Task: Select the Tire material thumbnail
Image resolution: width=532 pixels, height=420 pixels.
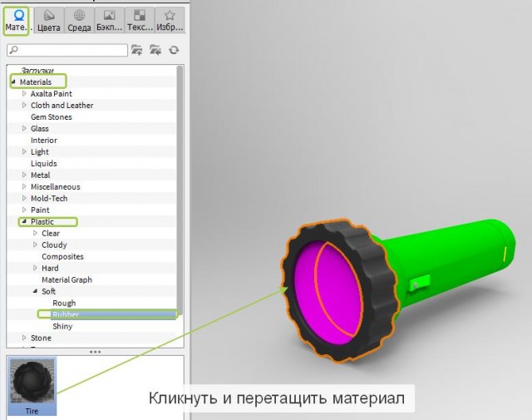Action: click(32, 386)
